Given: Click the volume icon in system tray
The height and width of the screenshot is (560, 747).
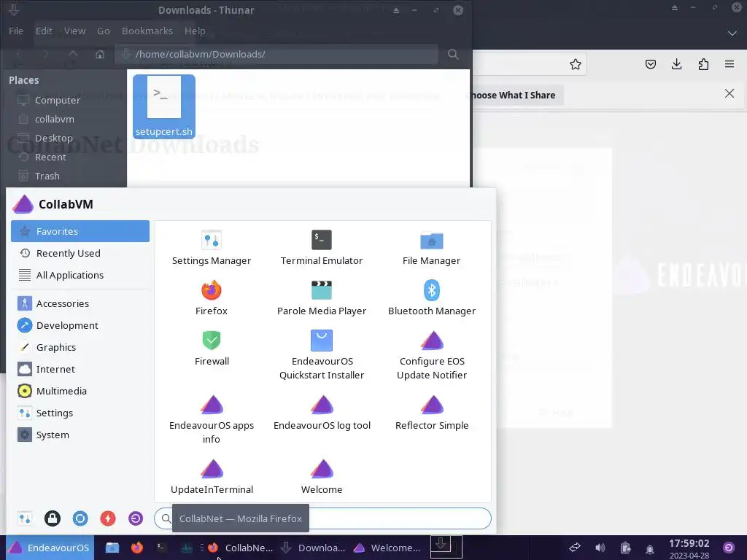Looking at the screenshot, I should 600,548.
